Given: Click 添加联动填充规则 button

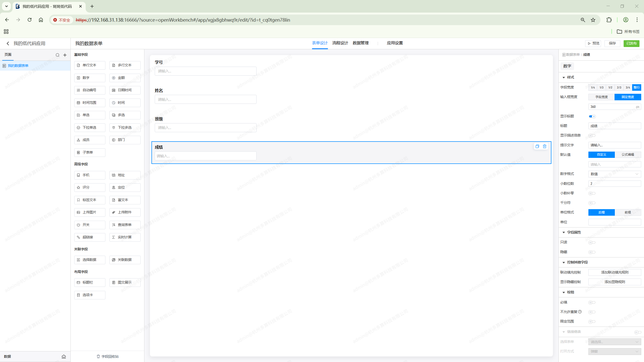Looking at the screenshot, I should [614, 272].
